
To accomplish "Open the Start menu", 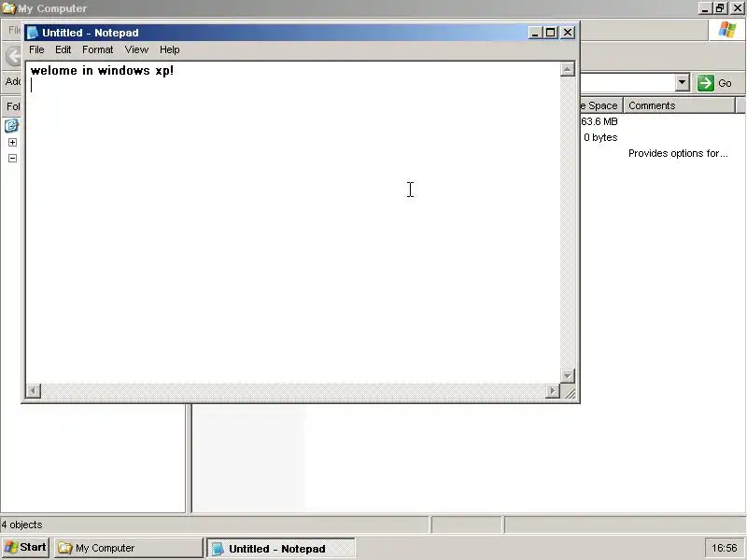I will tap(25, 548).
